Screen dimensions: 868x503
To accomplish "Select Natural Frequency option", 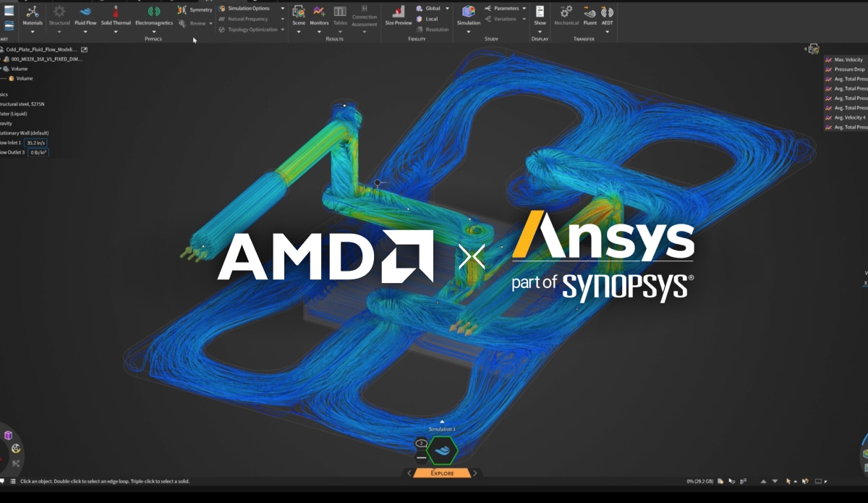I will pos(243,19).
